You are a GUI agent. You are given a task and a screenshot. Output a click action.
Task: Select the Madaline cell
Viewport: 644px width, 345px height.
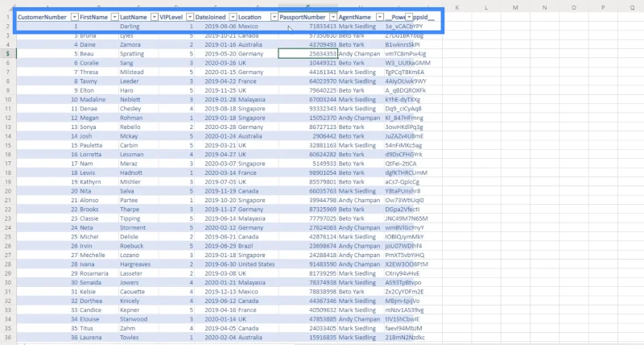click(98, 99)
